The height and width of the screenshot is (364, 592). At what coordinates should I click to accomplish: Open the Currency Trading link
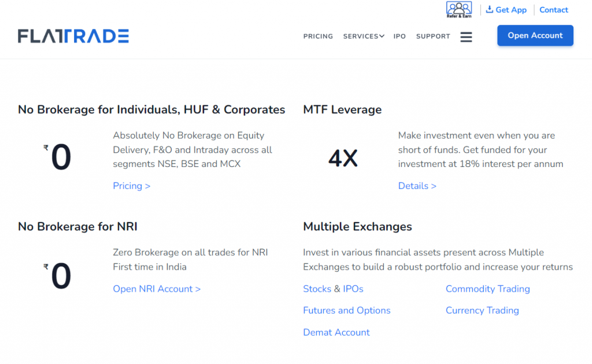482,310
